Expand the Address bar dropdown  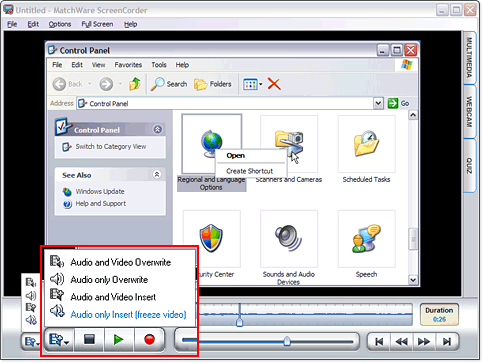pos(378,103)
